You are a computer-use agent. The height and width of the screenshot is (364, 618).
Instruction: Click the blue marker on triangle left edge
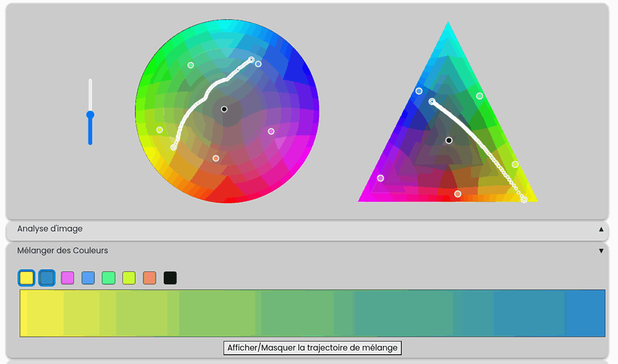click(419, 91)
